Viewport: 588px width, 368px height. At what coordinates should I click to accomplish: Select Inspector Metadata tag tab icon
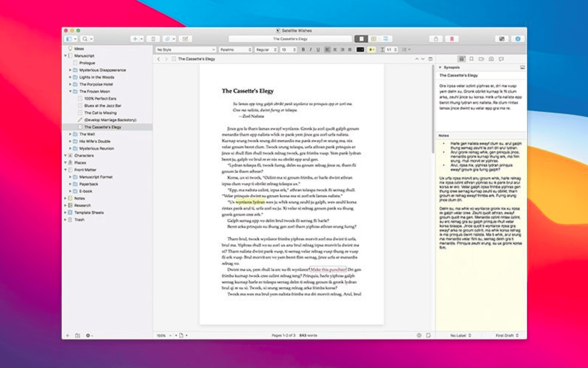[481, 59]
